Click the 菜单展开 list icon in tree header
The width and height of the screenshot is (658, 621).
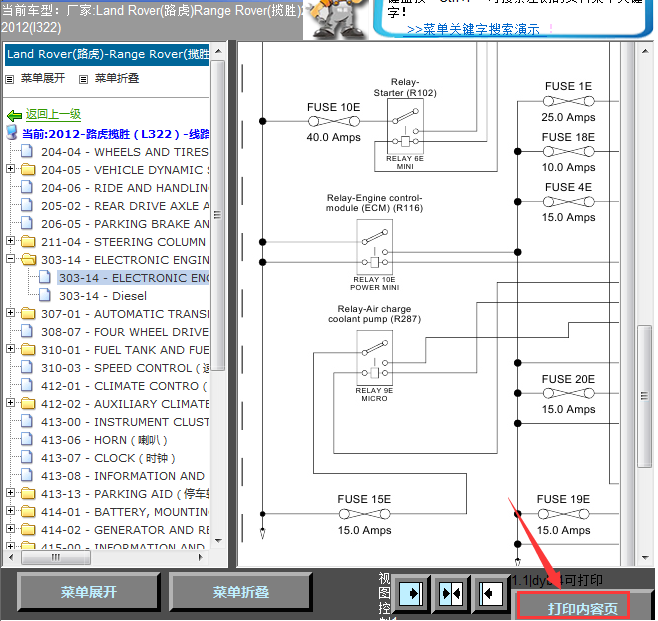coord(10,79)
